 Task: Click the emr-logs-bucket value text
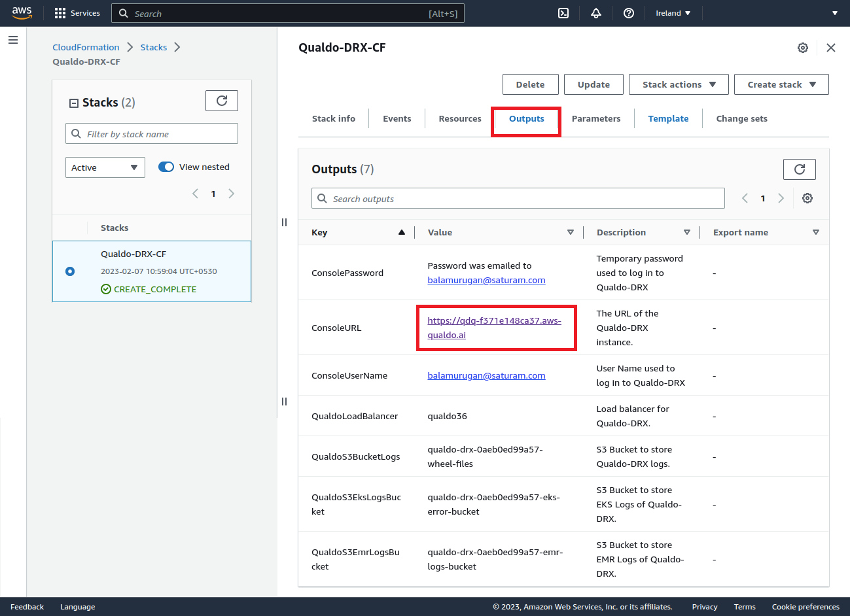click(x=495, y=559)
